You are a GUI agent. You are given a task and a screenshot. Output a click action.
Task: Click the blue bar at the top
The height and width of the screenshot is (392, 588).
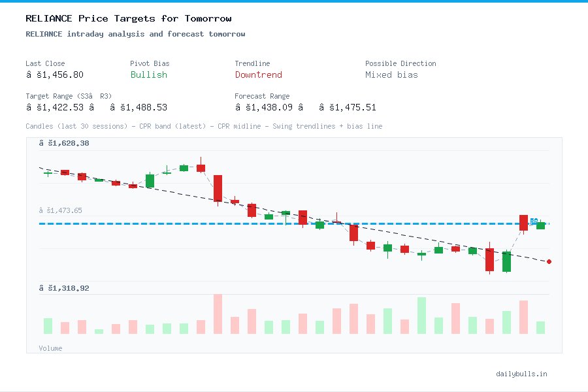294,3
